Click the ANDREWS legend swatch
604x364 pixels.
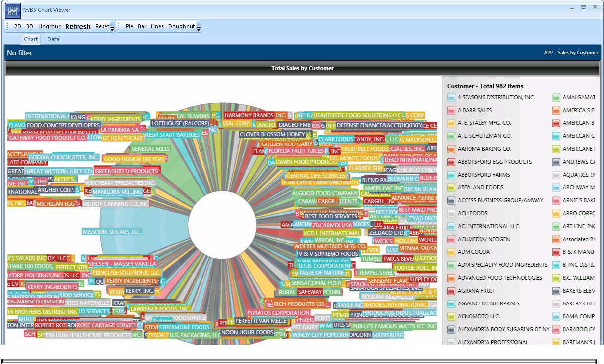(x=556, y=162)
